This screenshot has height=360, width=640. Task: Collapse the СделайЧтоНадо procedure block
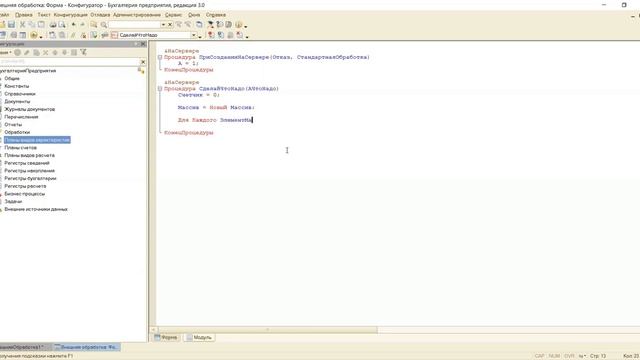point(160,89)
